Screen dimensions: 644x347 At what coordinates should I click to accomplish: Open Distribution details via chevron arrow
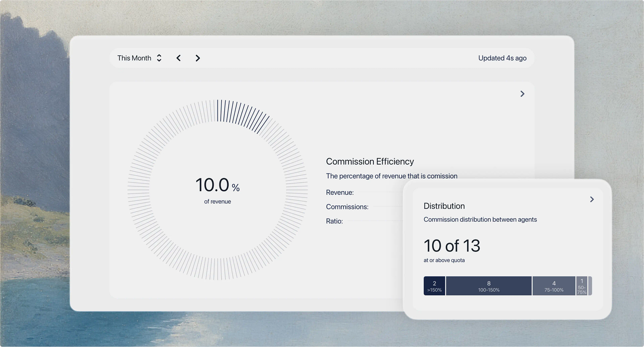click(x=592, y=200)
